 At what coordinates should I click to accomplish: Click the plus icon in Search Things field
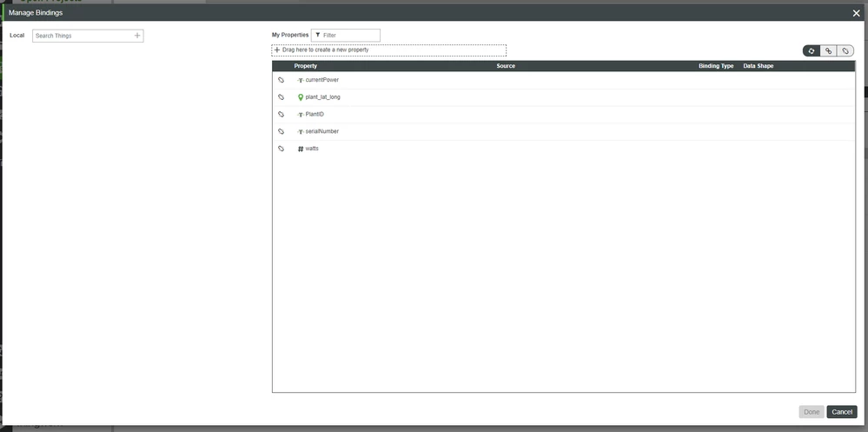137,36
